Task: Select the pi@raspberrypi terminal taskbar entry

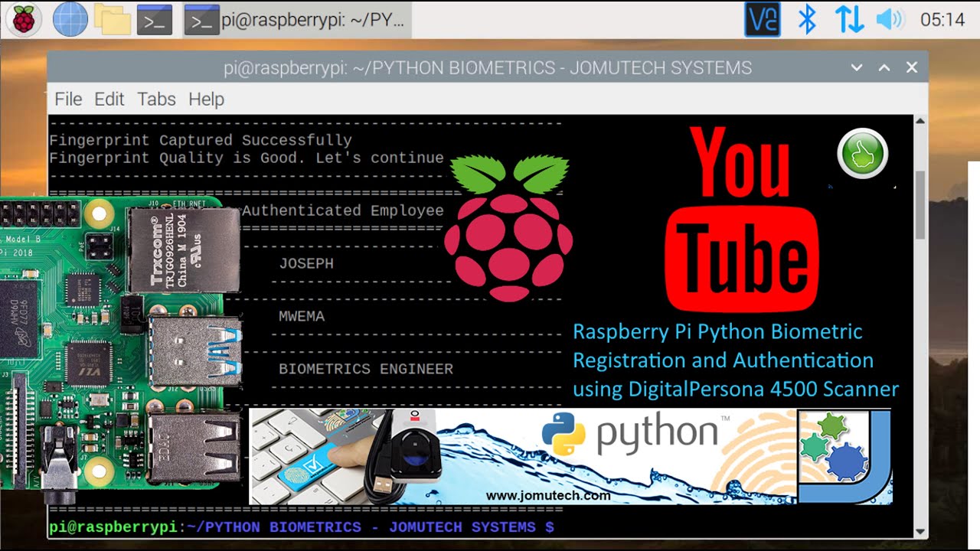Action: 297,20
